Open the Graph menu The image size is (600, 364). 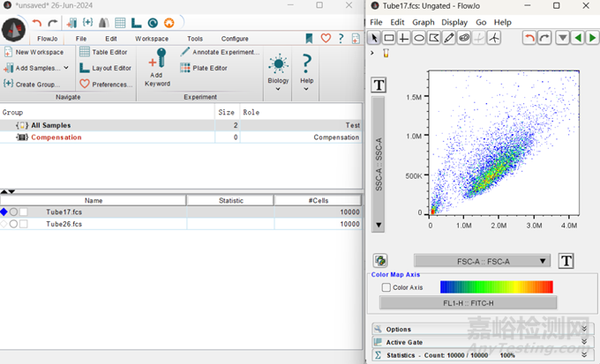click(423, 22)
